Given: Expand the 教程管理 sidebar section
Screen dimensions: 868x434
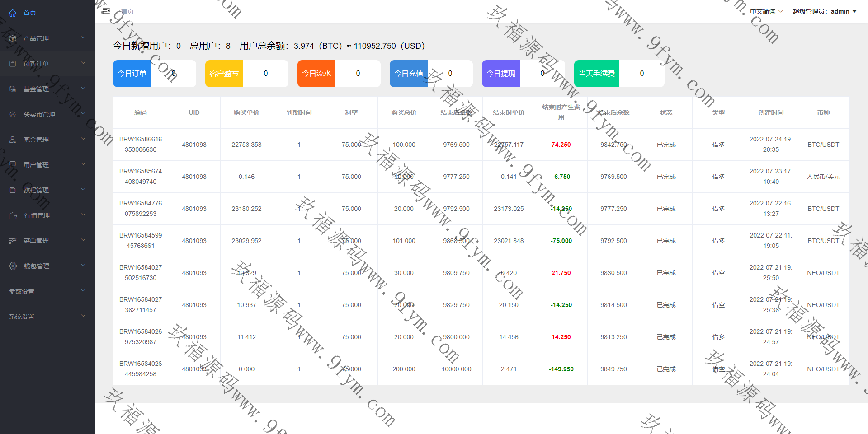Looking at the screenshot, I should (x=47, y=190).
